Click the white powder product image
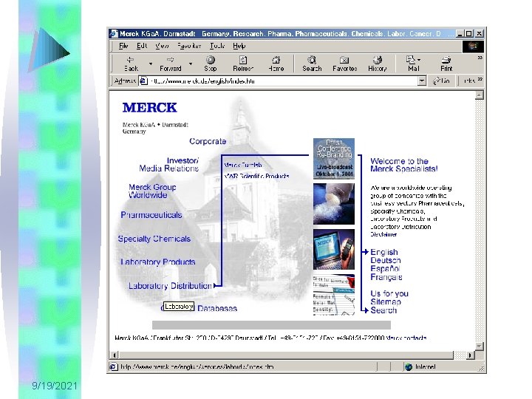532x399 pixels. (x=334, y=204)
